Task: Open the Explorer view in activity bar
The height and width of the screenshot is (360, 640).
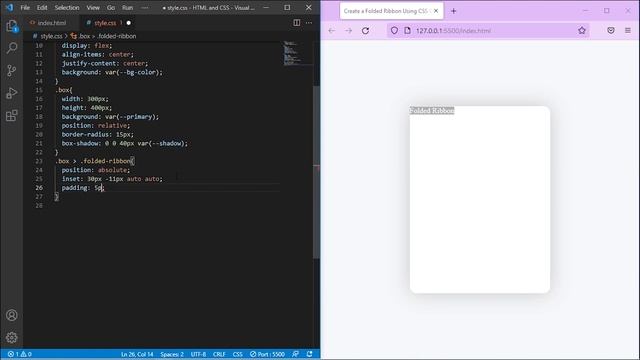Action: (12, 26)
